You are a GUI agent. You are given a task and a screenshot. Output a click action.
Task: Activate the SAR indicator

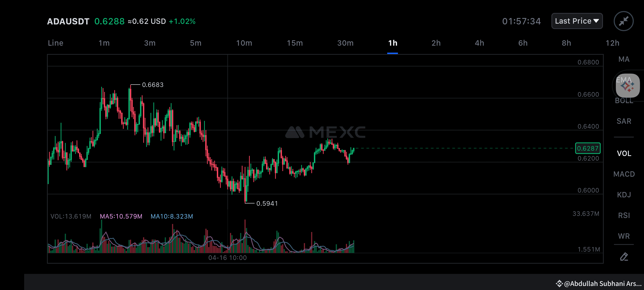pyautogui.click(x=624, y=121)
